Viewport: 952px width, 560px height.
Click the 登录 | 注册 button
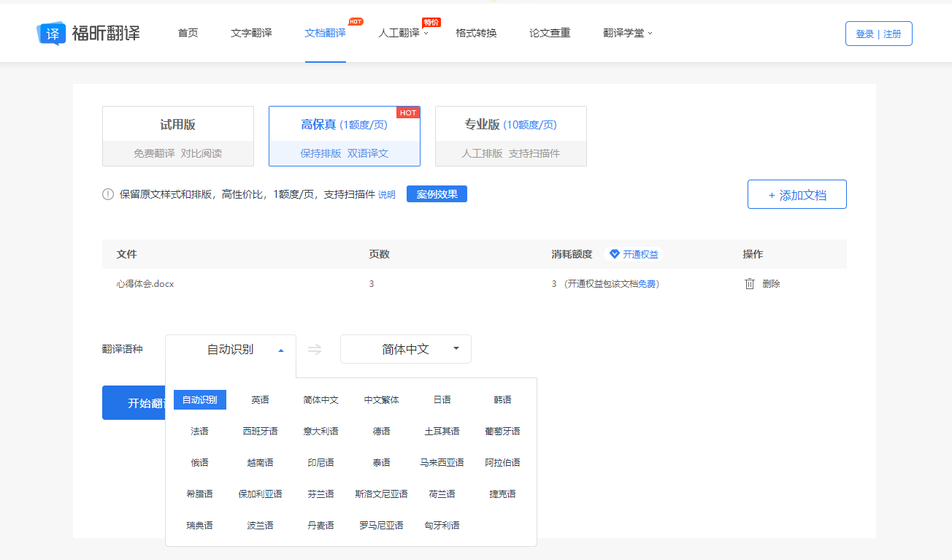pyautogui.click(x=878, y=34)
